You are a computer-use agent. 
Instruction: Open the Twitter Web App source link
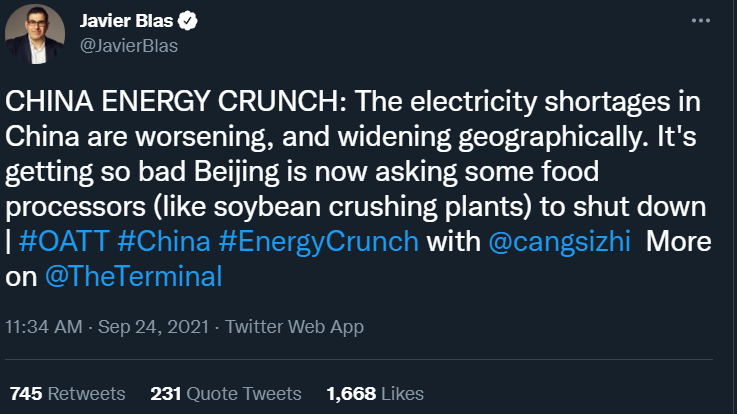click(x=295, y=327)
